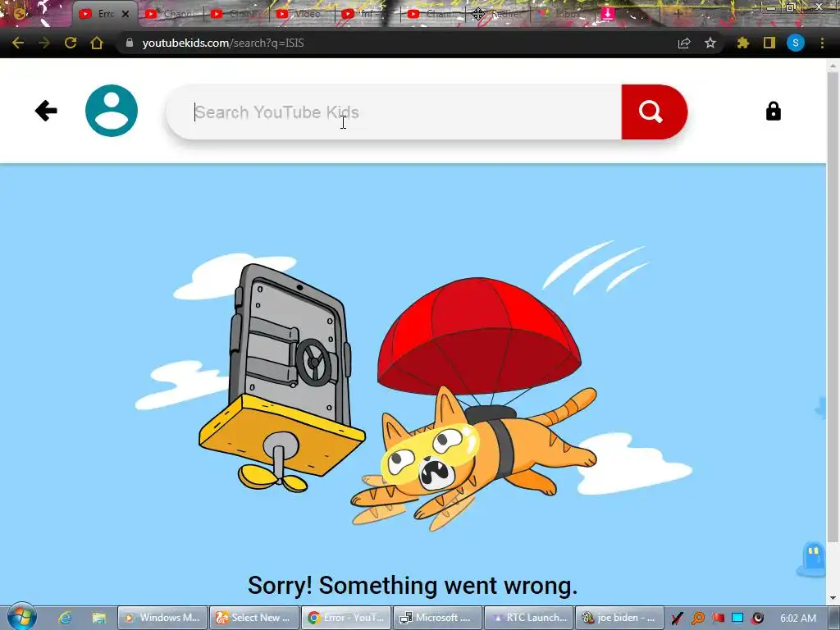The image size is (840, 630).
Task: Switch to Windows Media Player taskbar item
Action: tap(162, 618)
